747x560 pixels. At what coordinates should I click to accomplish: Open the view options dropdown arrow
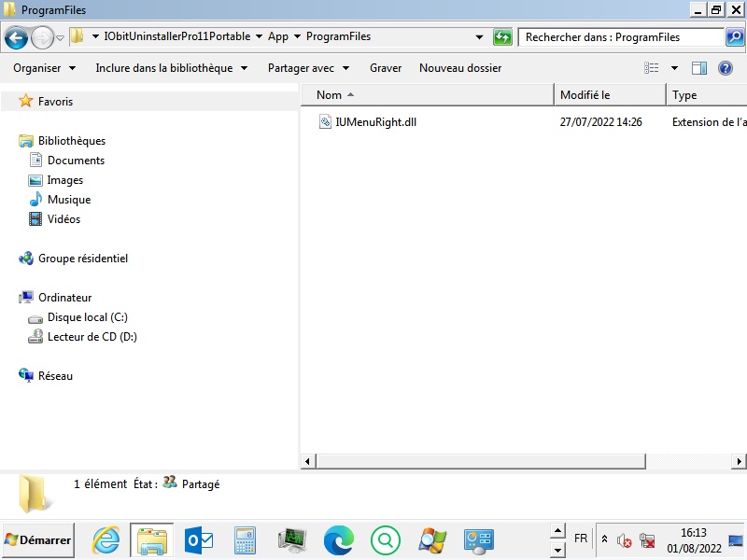[674, 68]
